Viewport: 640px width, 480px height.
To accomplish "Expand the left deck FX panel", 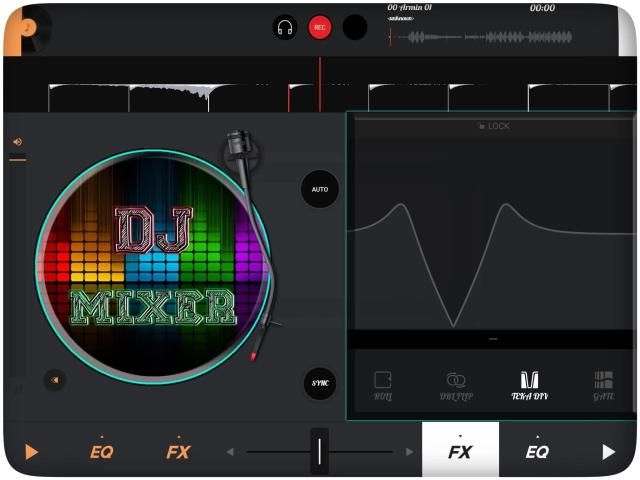I will click(x=178, y=451).
